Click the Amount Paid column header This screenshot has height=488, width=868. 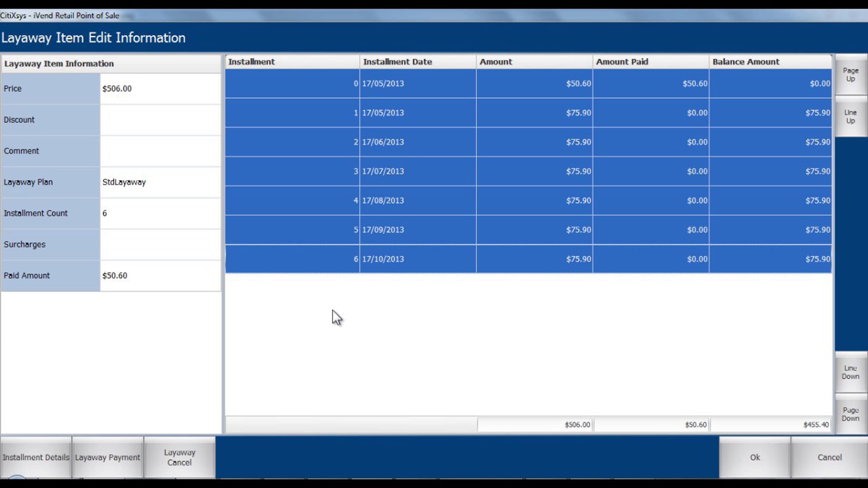tap(651, 62)
